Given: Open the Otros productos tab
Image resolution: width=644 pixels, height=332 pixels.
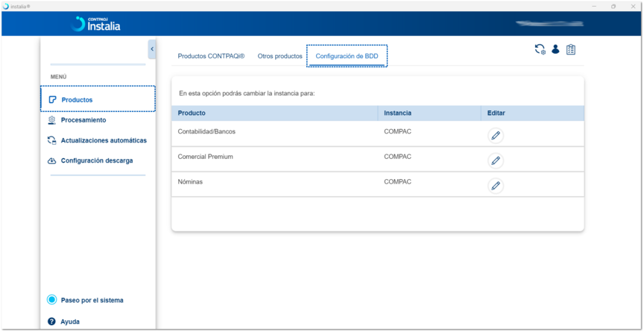Looking at the screenshot, I should point(280,56).
